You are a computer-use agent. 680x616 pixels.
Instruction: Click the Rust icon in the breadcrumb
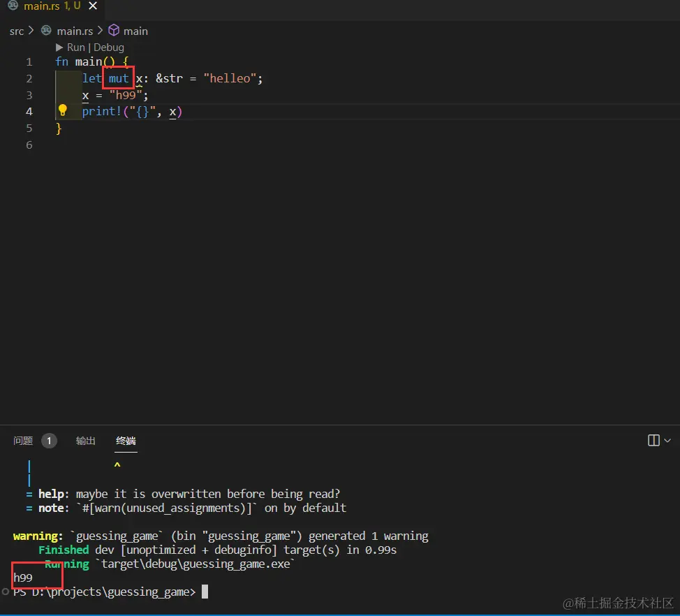[x=46, y=30]
